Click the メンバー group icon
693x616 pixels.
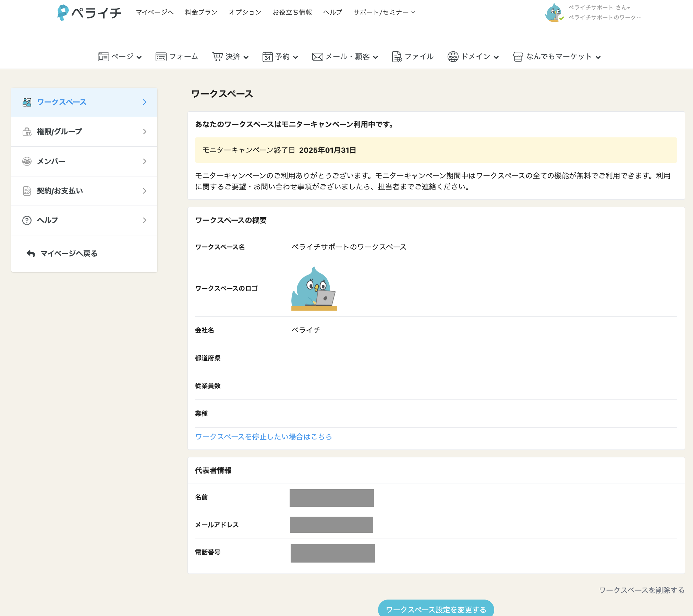tap(27, 161)
